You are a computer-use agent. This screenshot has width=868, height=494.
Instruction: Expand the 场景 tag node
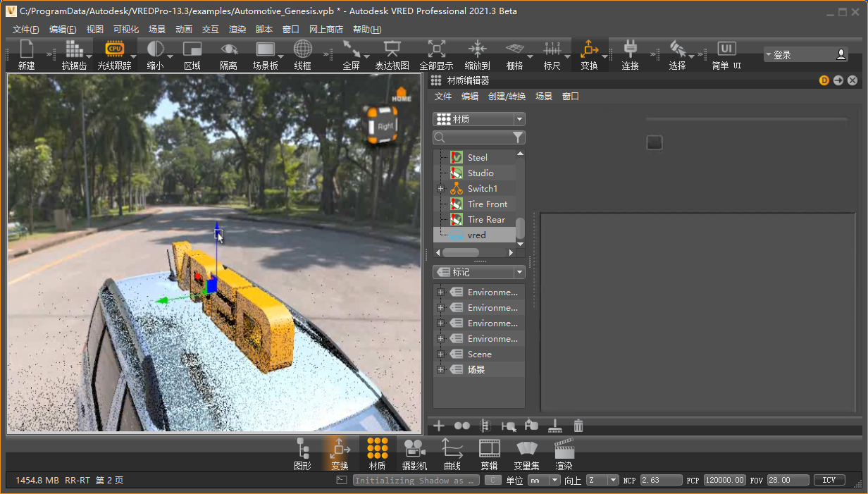[441, 369]
